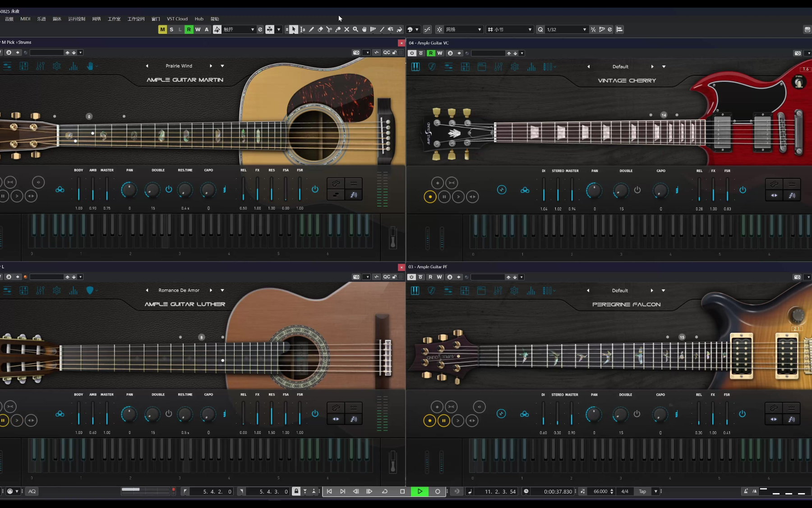Open the 帮助 help menu
The width and height of the screenshot is (812, 508).
(x=215, y=19)
